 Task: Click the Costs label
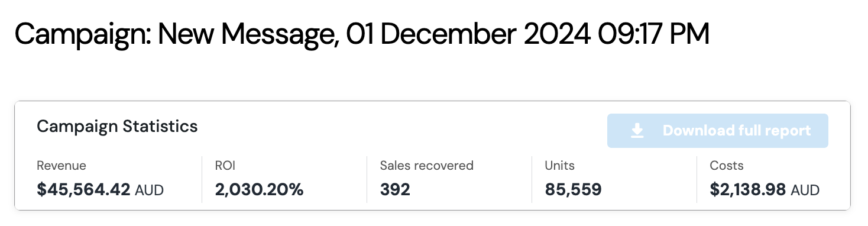click(727, 166)
